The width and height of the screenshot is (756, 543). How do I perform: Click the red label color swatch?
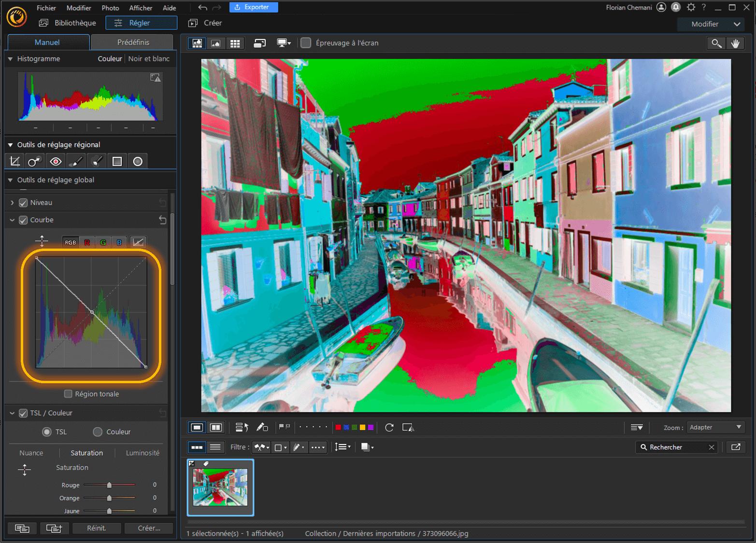[x=338, y=427]
